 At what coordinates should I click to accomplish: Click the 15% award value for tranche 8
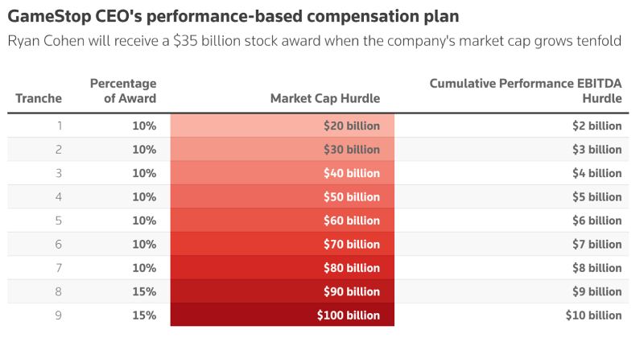tap(144, 291)
